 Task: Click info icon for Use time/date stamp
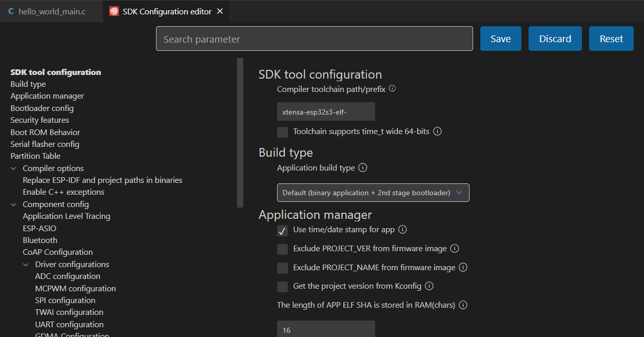[x=403, y=230]
